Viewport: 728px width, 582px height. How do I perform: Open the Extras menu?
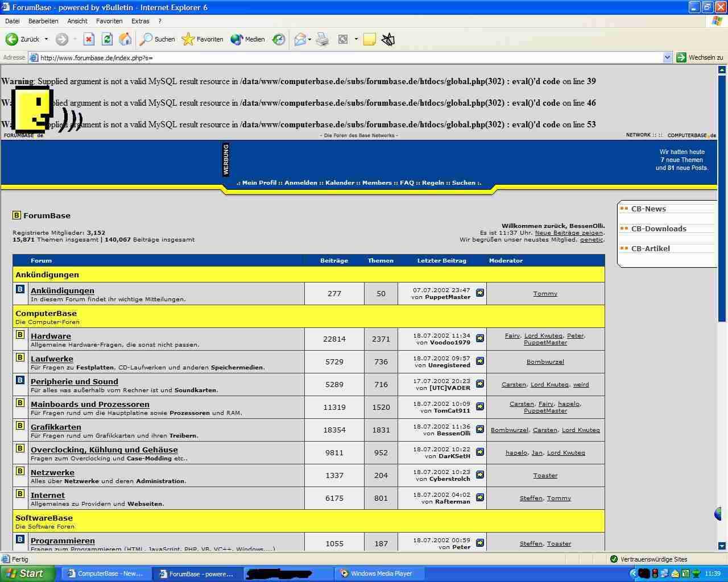coord(140,21)
